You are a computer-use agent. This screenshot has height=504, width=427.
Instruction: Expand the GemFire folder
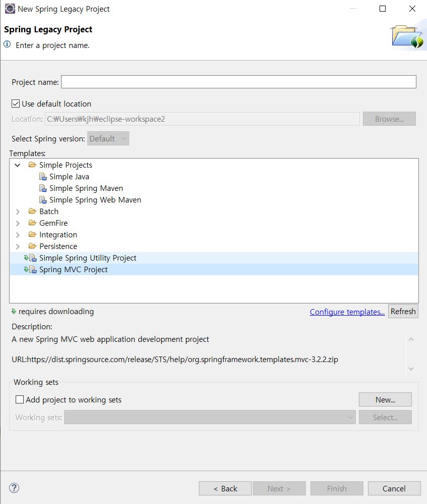tap(18, 223)
